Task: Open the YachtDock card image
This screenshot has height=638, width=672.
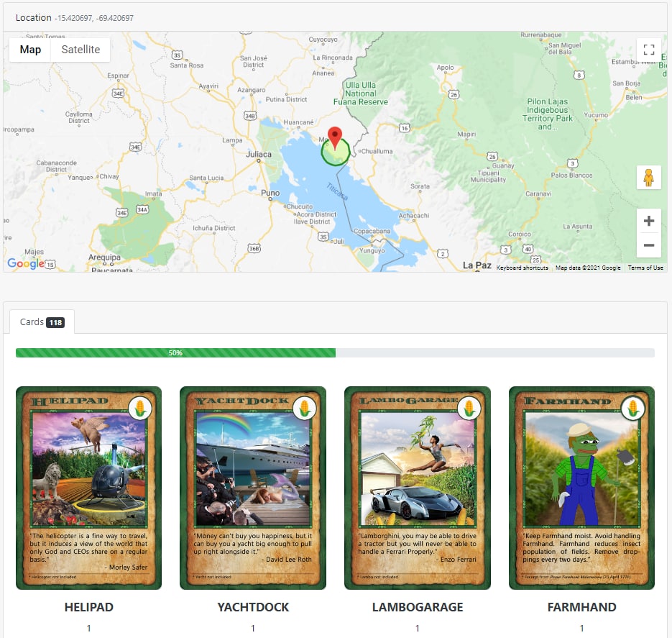Action: pyautogui.click(x=253, y=488)
